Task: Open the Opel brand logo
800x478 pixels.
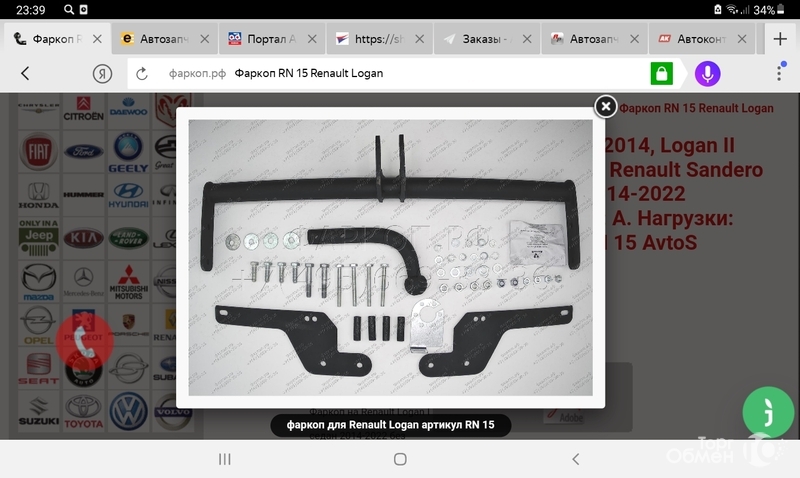Action: (x=38, y=325)
